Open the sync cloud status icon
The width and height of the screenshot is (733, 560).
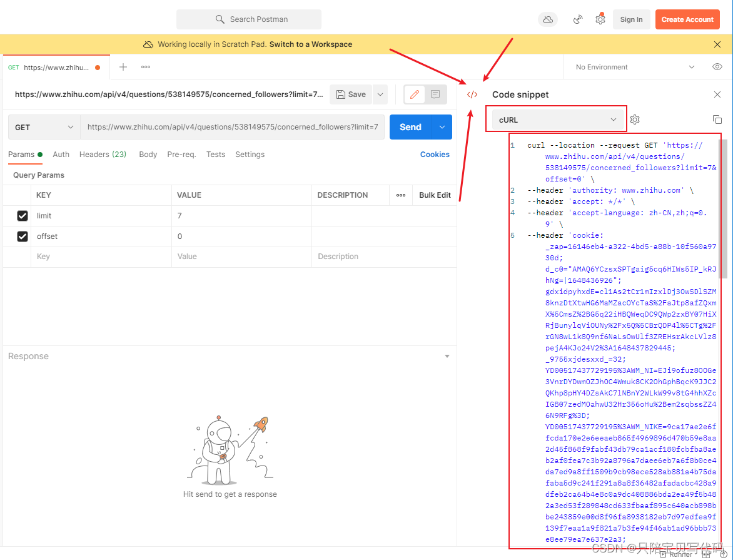point(548,19)
